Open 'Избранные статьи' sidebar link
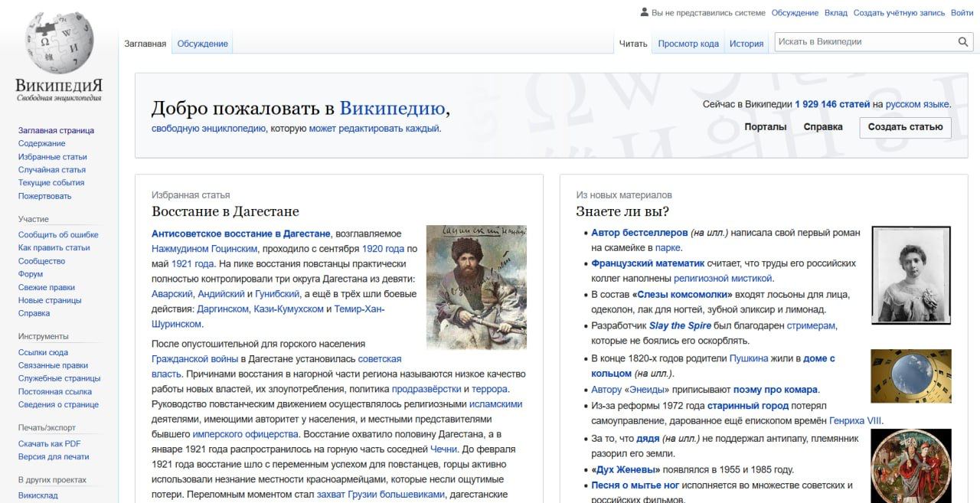980x503 pixels. (x=53, y=156)
